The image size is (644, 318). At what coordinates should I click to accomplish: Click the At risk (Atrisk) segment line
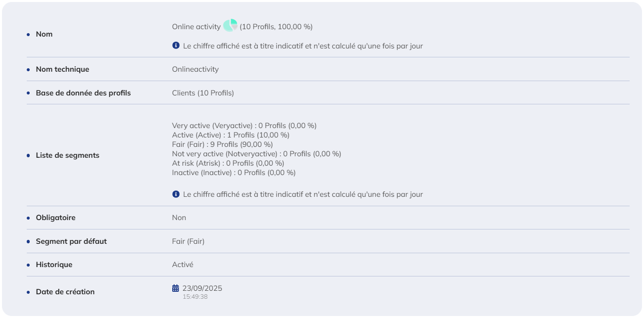228,163
